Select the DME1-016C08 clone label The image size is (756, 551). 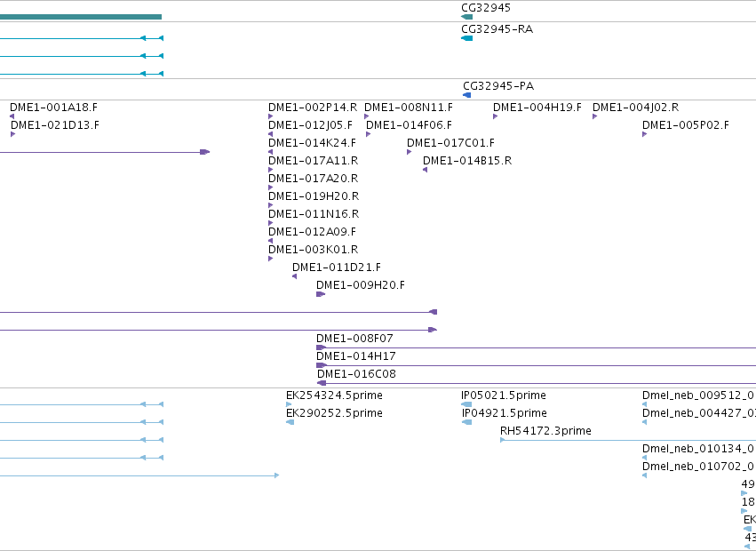point(356,374)
